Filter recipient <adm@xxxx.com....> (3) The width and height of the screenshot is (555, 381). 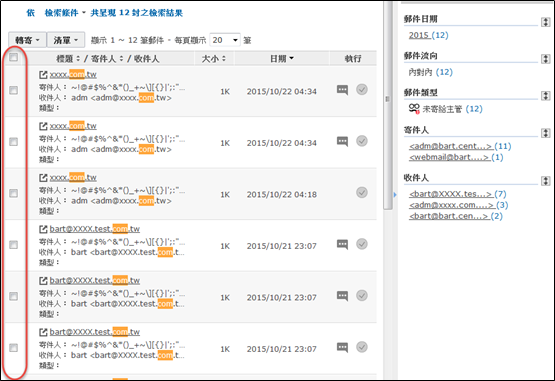point(459,205)
